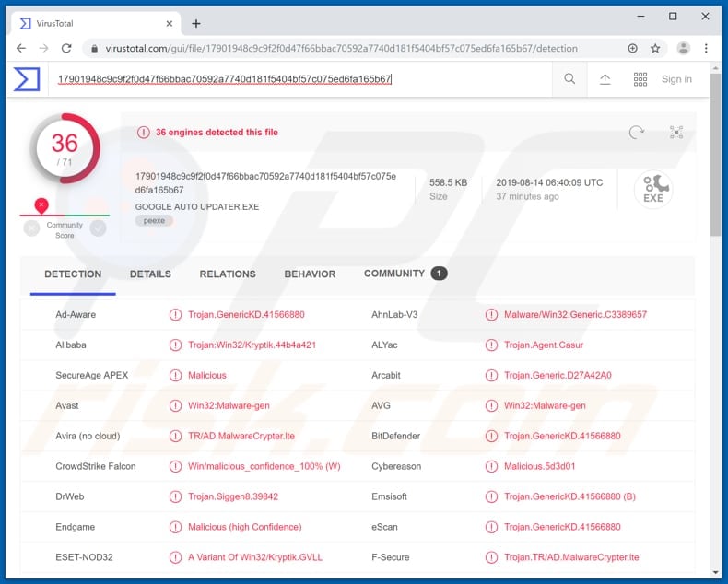Open Chrome profile avatar icon
This screenshot has height=584, width=728.
(683, 48)
